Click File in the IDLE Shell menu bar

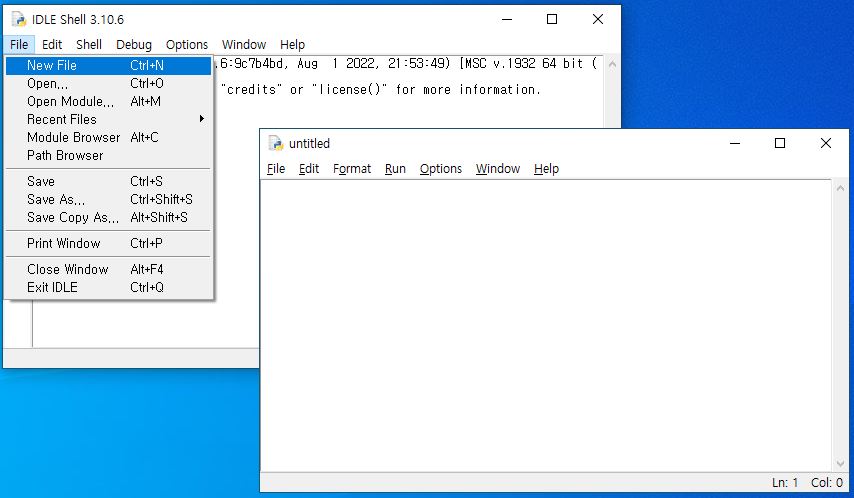pos(19,45)
